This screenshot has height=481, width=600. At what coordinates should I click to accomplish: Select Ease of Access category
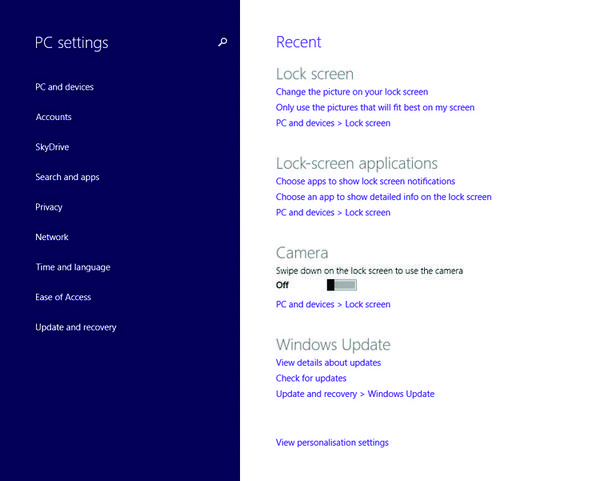click(64, 297)
